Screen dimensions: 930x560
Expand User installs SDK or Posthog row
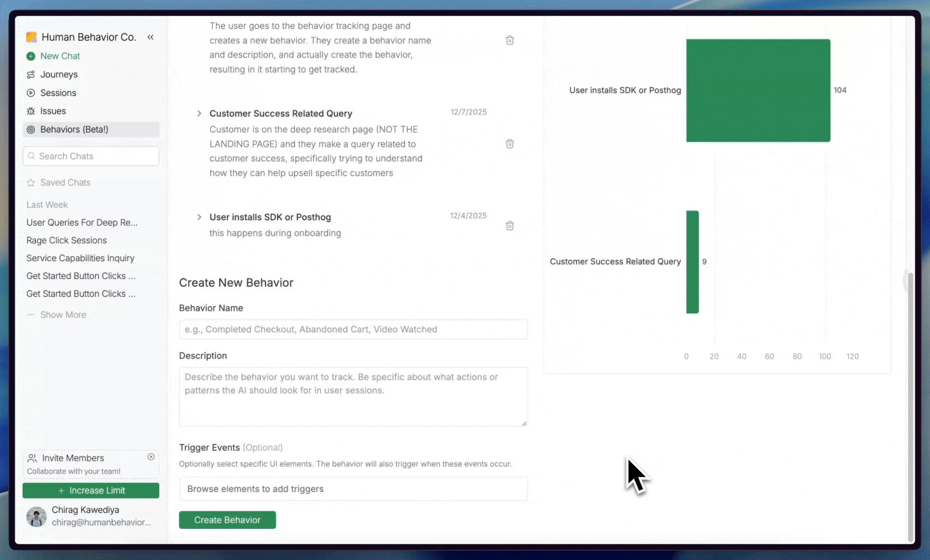coord(199,217)
